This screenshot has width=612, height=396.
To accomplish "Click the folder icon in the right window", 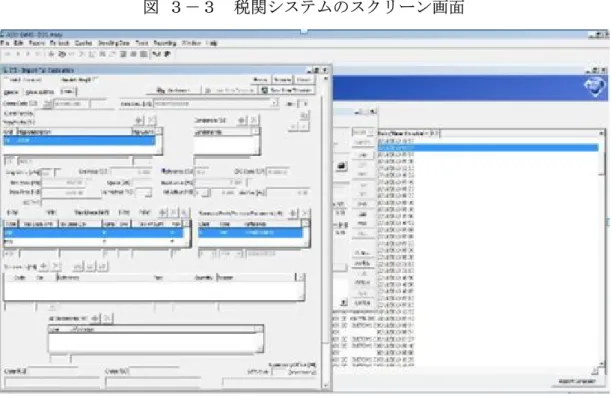I will (x=342, y=166).
